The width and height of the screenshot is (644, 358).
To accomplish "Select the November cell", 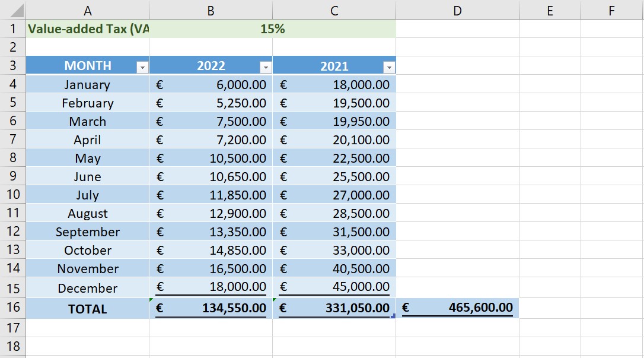I will click(x=88, y=268).
